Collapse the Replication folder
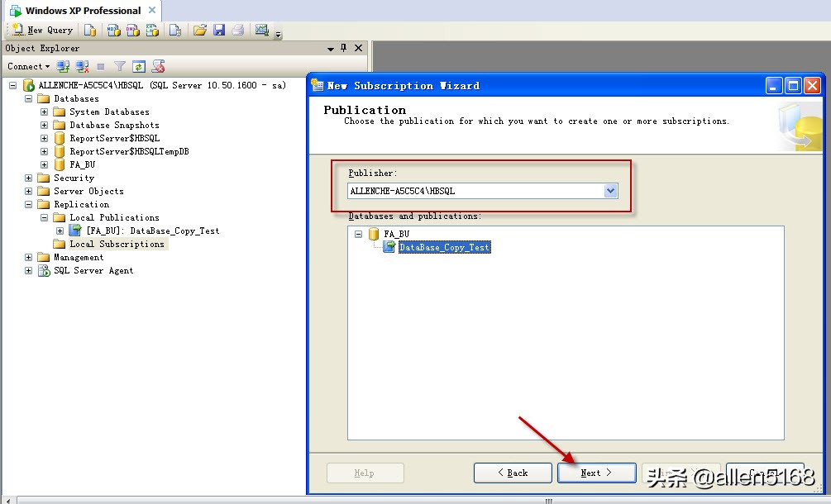The height and width of the screenshot is (504, 831). 29,204
